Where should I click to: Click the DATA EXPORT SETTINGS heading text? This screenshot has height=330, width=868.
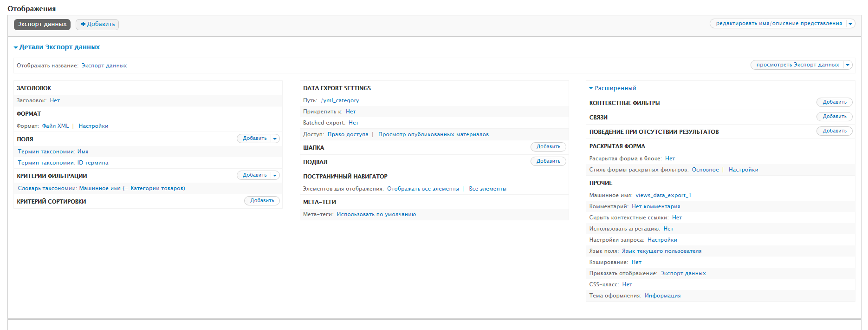[x=337, y=88]
